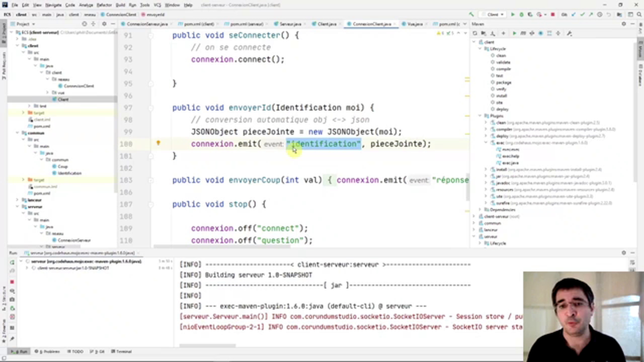Toggle Maven offline mode button
Screen dimensions: 644x362
(x=532, y=33)
